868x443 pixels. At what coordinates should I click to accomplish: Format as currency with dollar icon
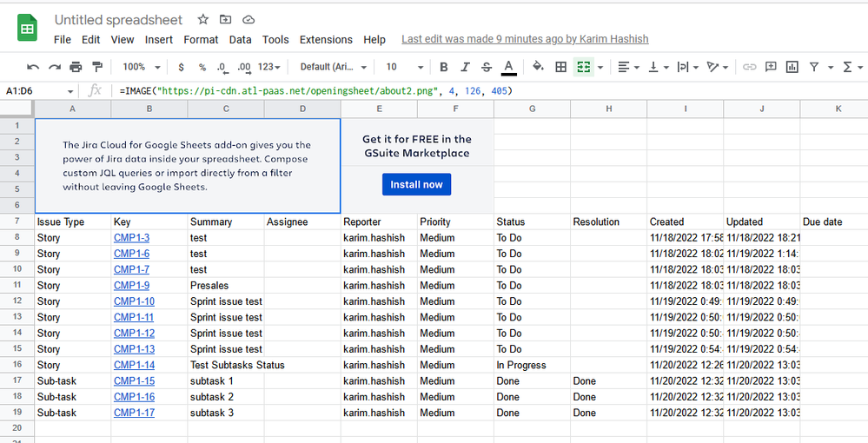point(181,67)
